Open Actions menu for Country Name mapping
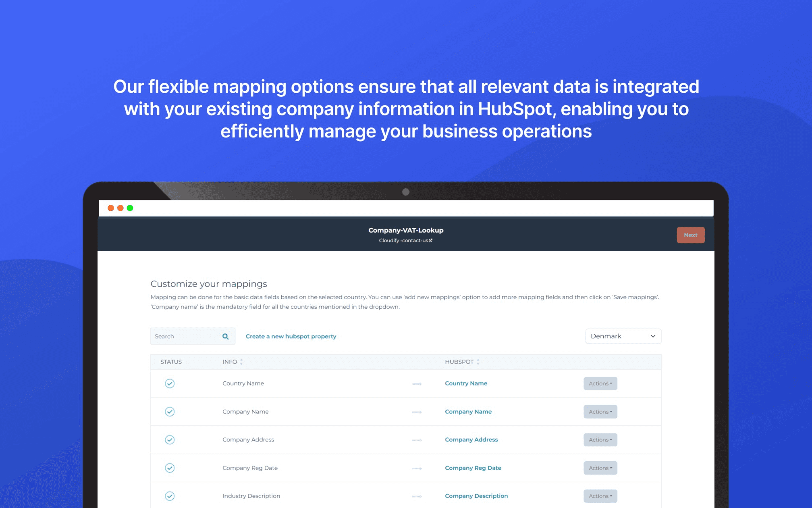Screen dimensions: 812x508 click(600, 383)
